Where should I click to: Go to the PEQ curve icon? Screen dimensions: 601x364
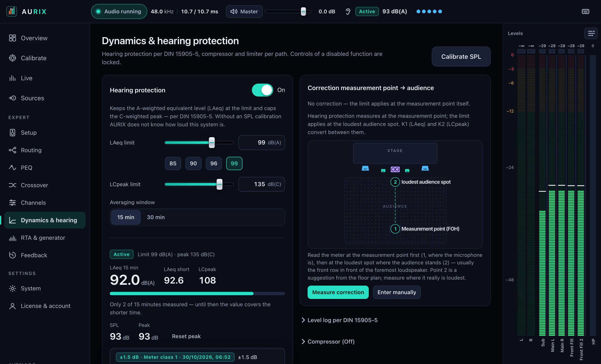pos(13,168)
